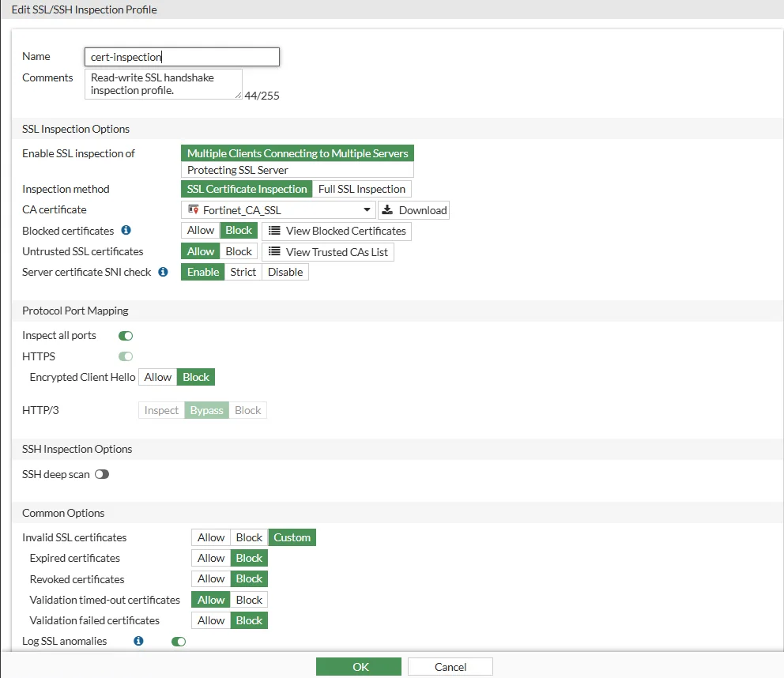Allow Revoked certificates

click(211, 579)
